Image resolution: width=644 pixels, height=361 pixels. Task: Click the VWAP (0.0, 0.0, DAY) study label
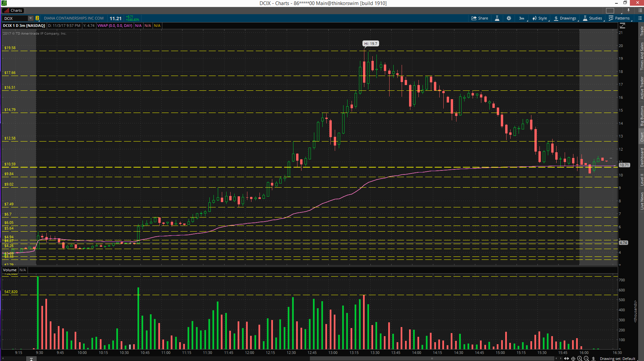coord(115,26)
